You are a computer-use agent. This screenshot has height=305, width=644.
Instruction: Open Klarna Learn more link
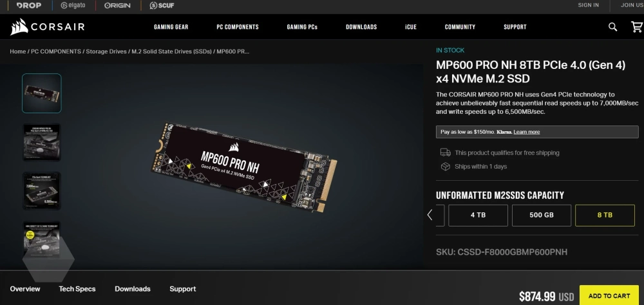527,132
